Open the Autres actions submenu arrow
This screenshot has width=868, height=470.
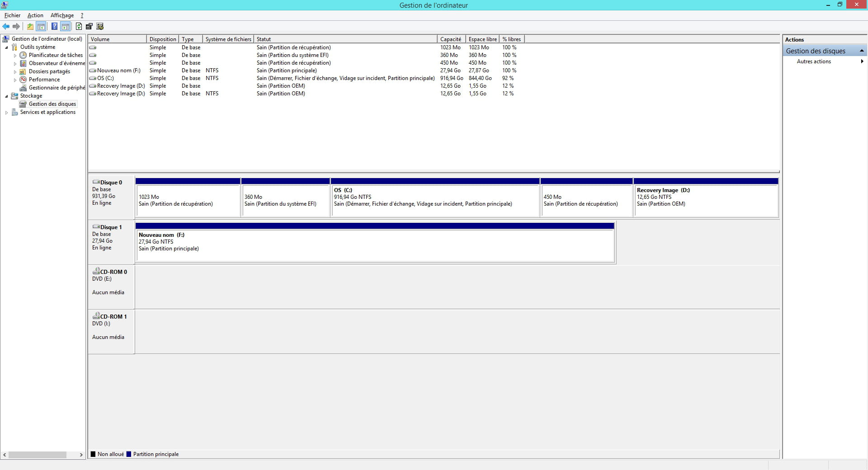(862, 61)
